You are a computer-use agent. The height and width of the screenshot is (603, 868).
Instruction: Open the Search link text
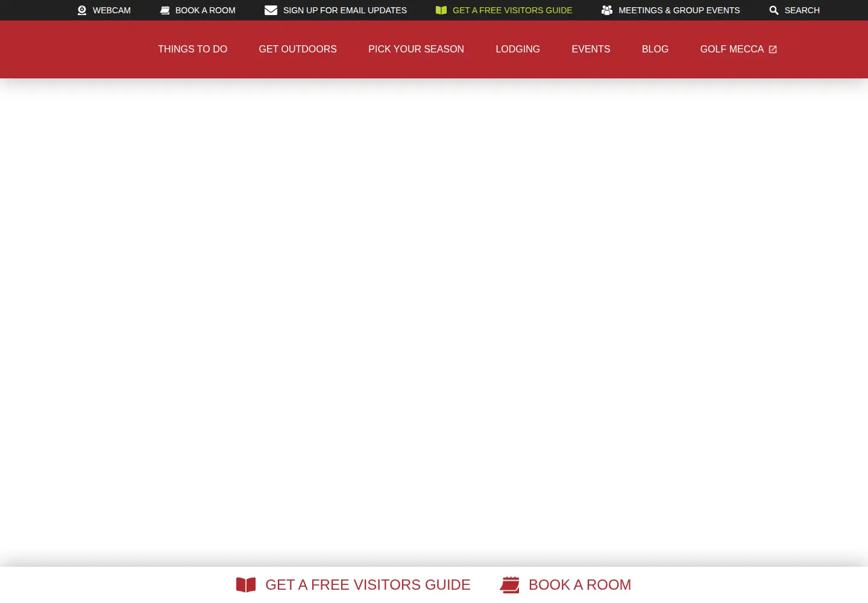802,10
